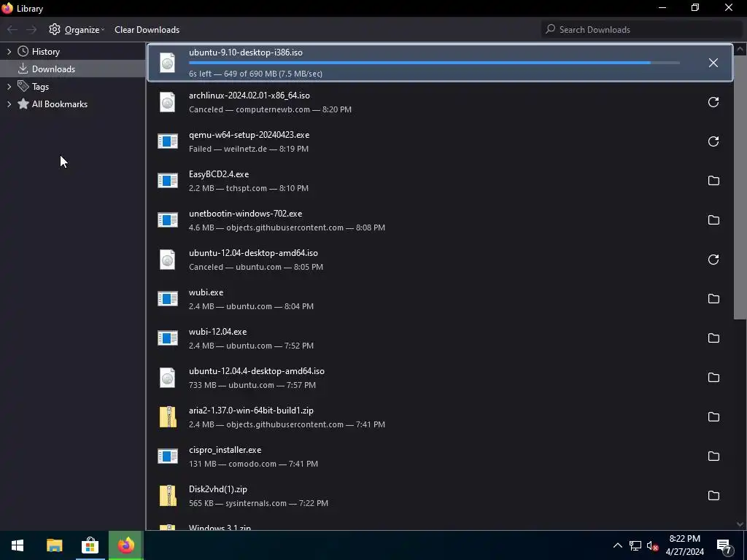Viewport: 747px width, 560px height.
Task: Select Downloads in the sidebar
Action: [x=53, y=69]
